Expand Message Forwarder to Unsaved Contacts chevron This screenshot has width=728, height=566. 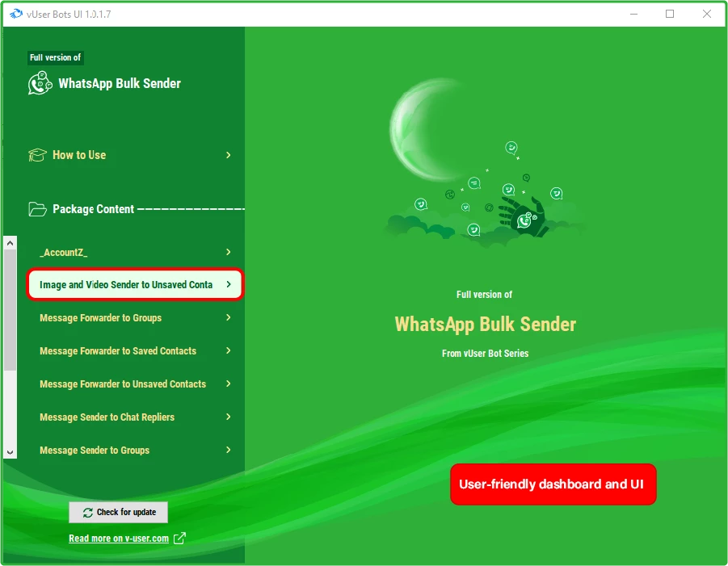(x=229, y=384)
